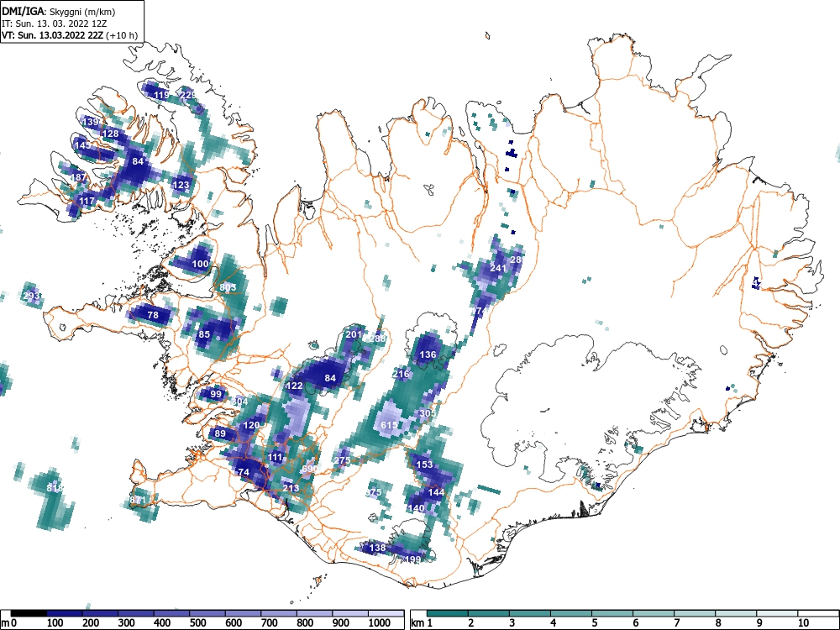Select the map value 201
The height and width of the screenshot is (630, 840).
click(354, 334)
